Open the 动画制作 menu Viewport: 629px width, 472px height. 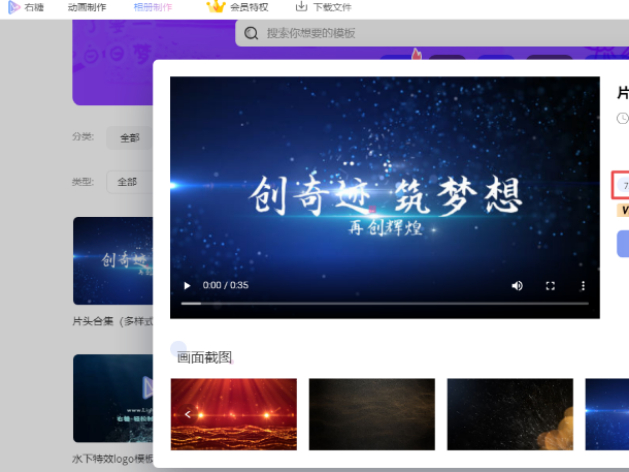click(87, 7)
